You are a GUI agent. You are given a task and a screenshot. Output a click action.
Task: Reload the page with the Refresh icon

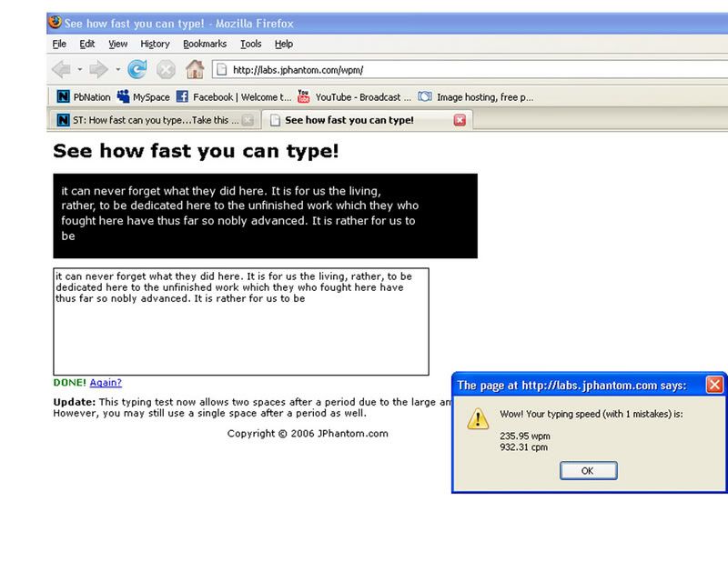click(137, 70)
